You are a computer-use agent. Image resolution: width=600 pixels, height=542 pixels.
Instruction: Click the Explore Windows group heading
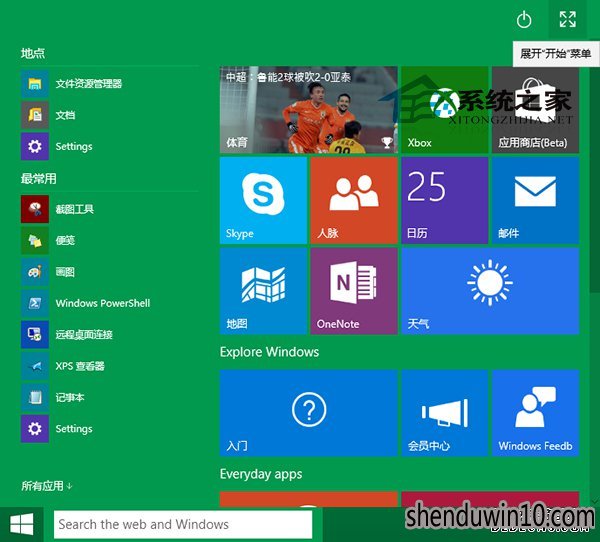(269, 352)
